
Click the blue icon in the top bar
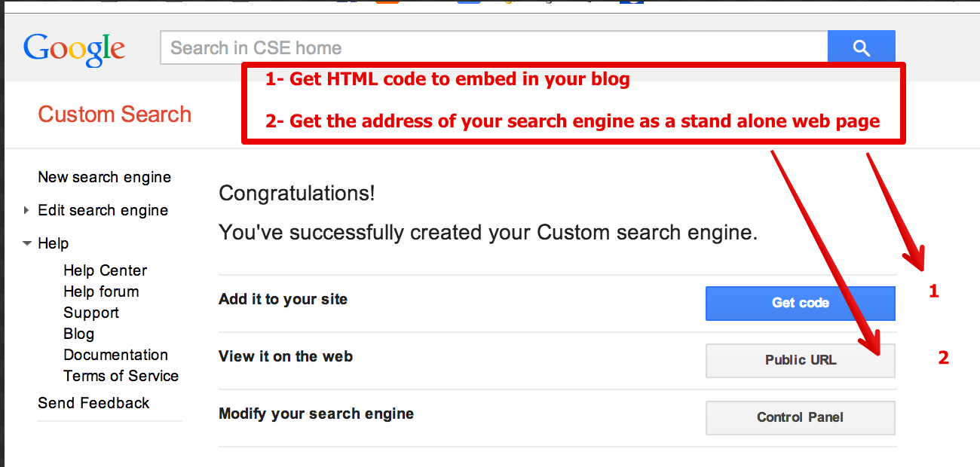click(x=467, y=2)
